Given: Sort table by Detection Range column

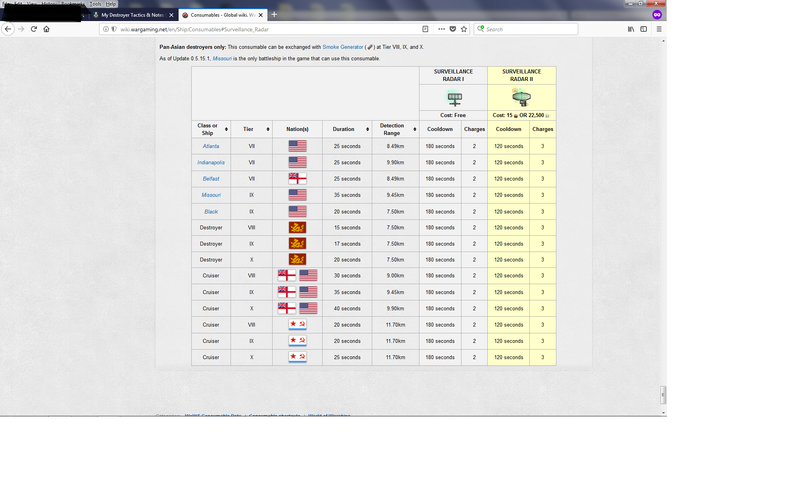Looking at the screenshot, I should (x=394, y=129).
